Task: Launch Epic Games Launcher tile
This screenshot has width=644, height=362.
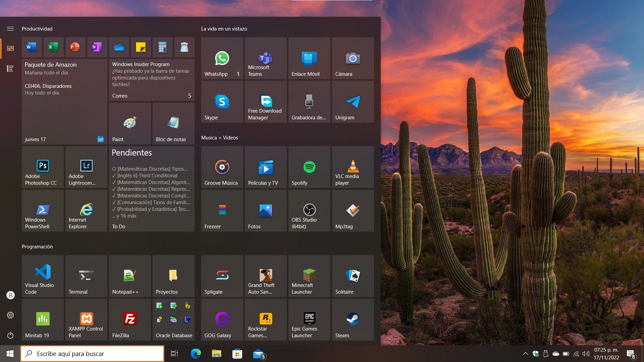Action: point(309,319)
